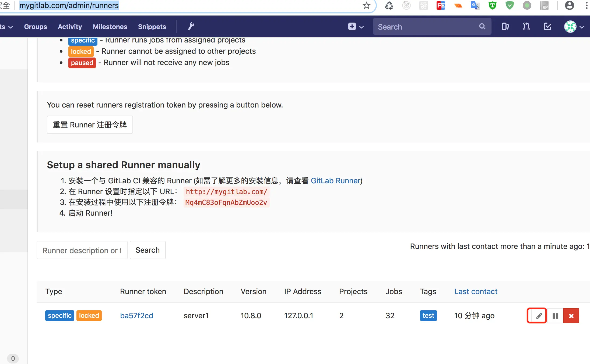
Task: Open merge requests icon in navbar
Action: click(x=526, y=26)
